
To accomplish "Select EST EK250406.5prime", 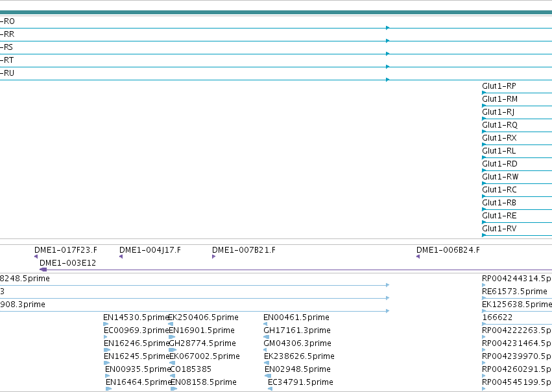I will point(204,317).
